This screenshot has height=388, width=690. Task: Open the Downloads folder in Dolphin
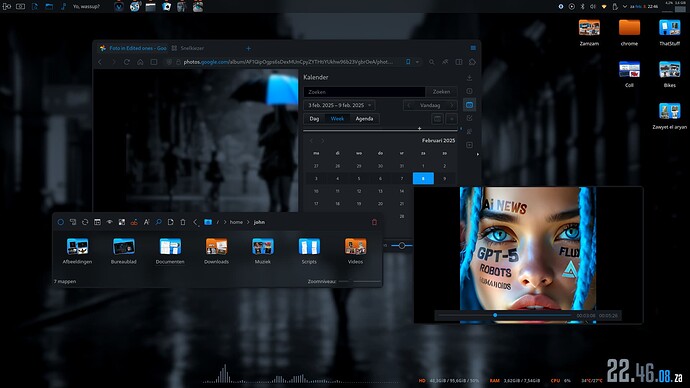(217, 251)
